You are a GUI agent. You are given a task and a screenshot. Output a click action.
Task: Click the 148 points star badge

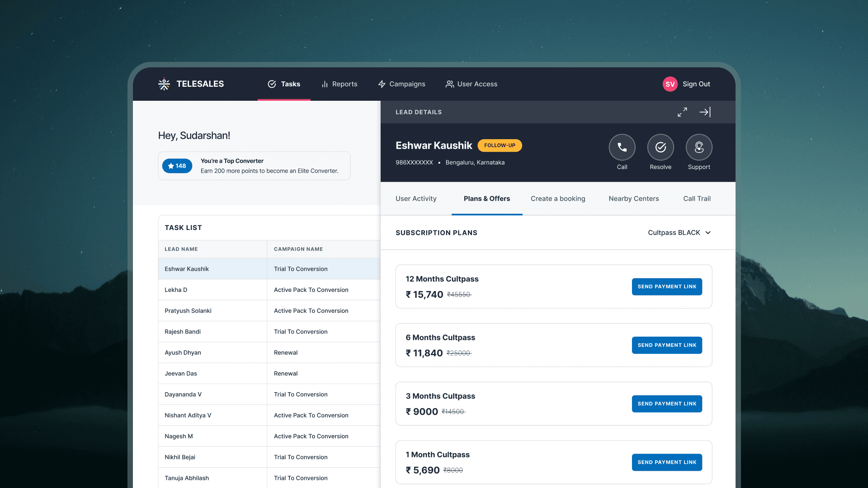[x=177, y=166]
